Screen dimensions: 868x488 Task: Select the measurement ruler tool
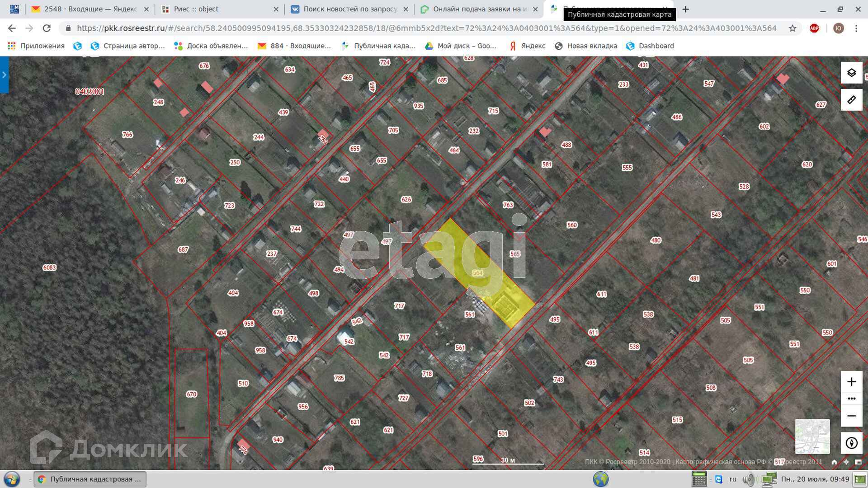coord(851,100)
